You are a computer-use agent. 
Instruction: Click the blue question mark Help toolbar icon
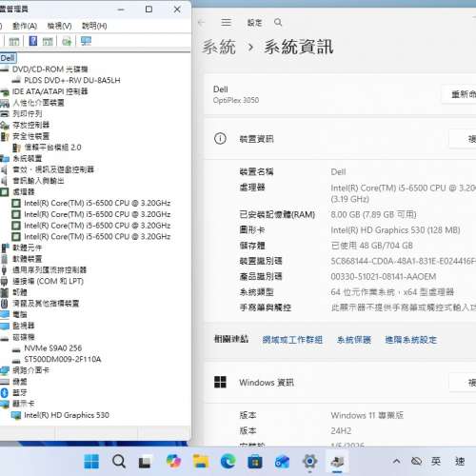point(33,41)
